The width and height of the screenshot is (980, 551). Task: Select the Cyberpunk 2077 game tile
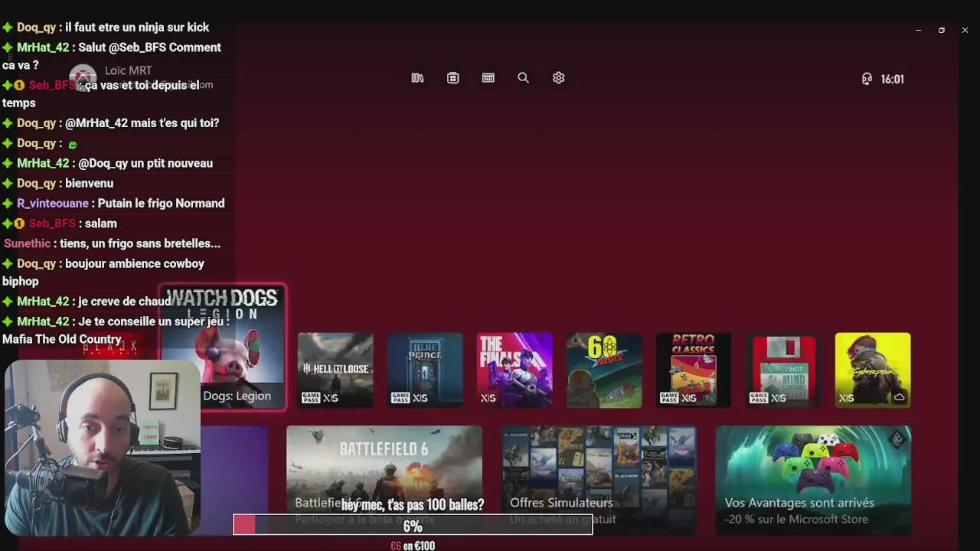(x=873, y=370)
